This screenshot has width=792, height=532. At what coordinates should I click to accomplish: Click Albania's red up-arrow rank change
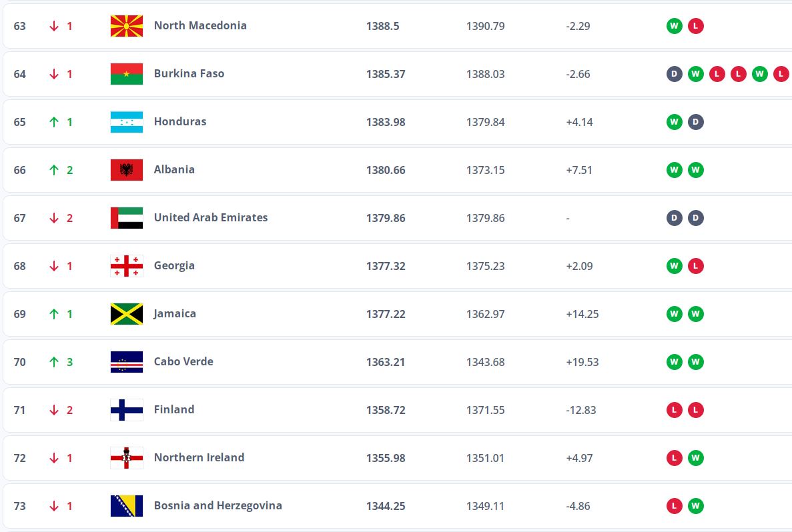pyautogui.click(x=54, y=170)
